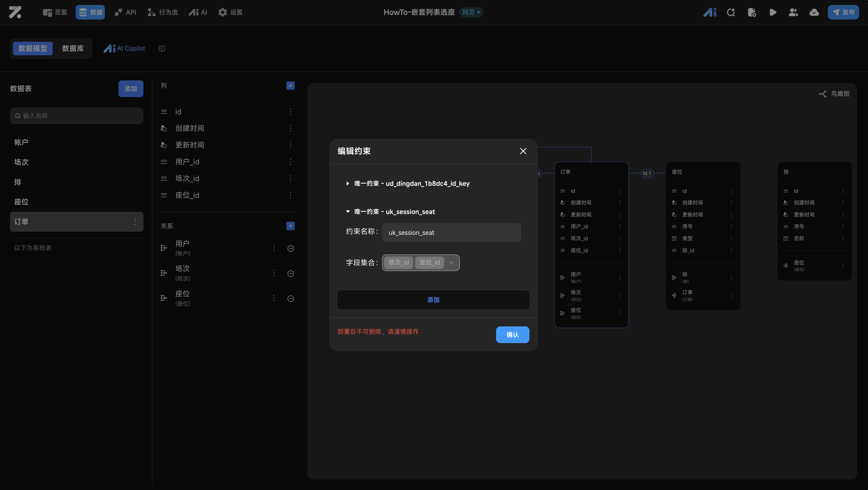This screenshot has width=868, height=490.
Task: Click the Play preview icon in top bar
Action: [773, 13]
